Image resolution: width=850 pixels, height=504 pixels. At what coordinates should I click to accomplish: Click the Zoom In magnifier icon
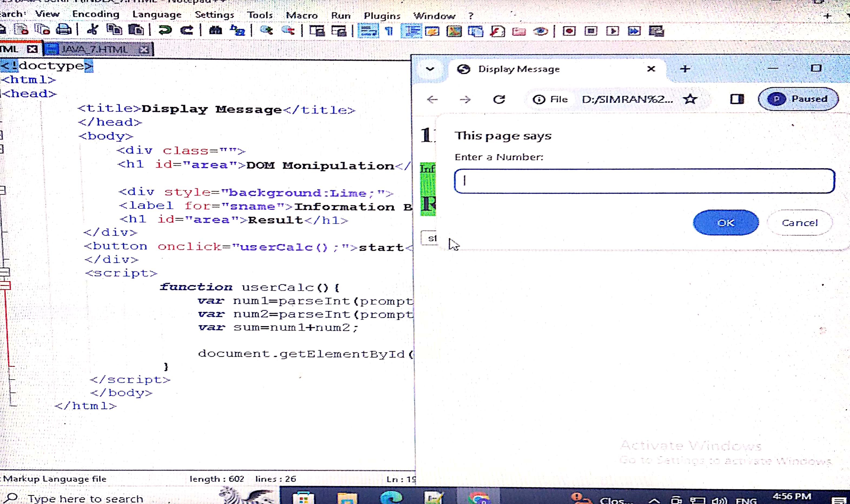[267, 30]
